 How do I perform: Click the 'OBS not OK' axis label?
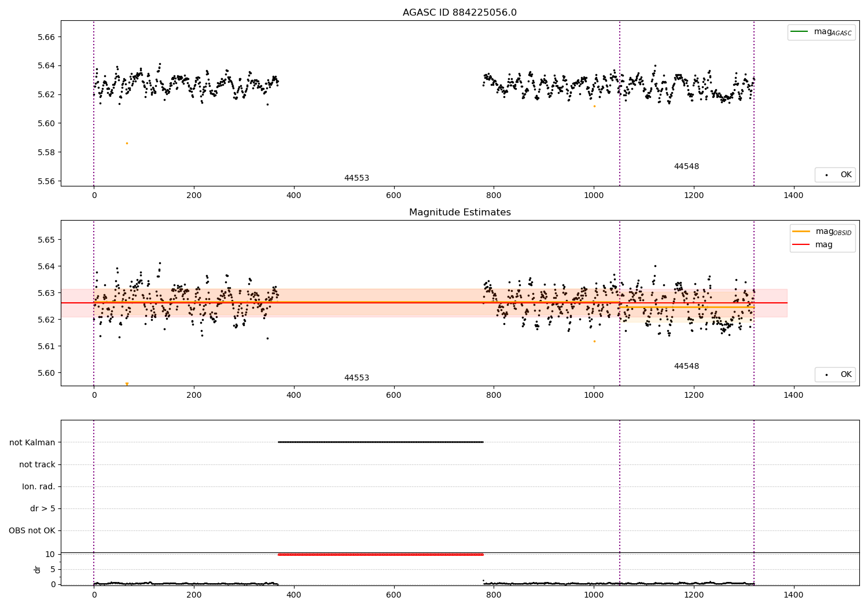coord(32,530)
